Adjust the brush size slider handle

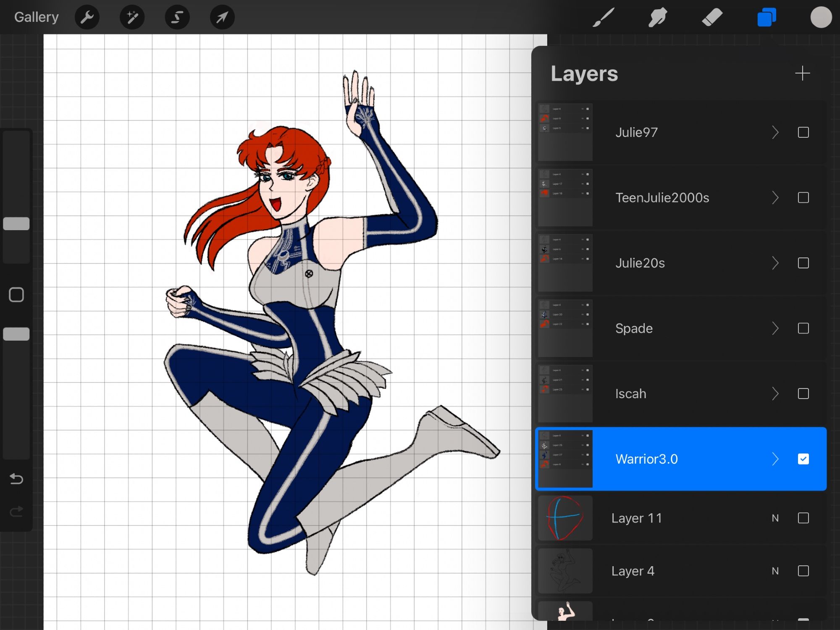tap(16, 224)
